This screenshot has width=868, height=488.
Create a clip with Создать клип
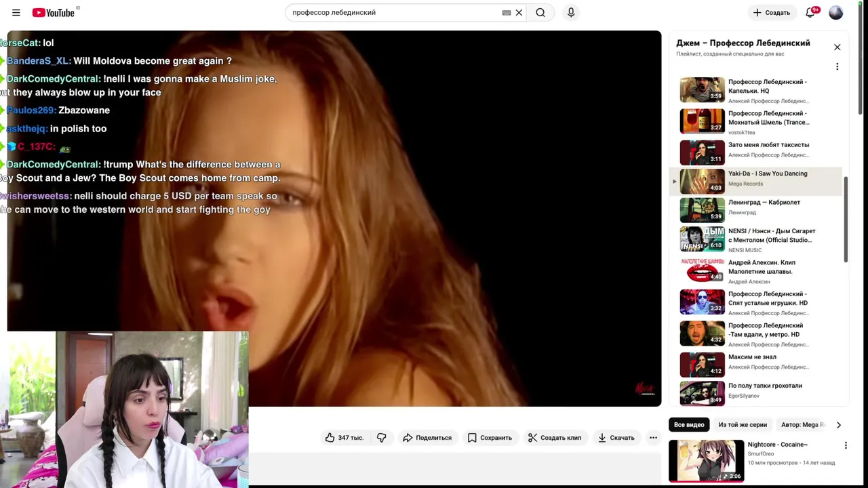554,438
